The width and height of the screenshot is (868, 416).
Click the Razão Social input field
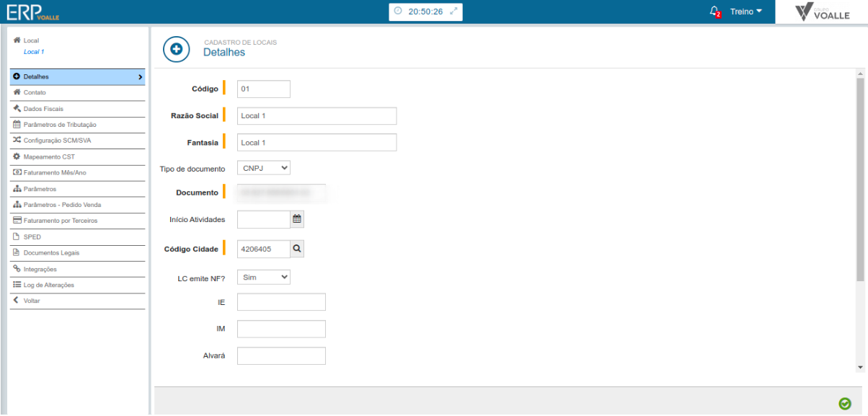pyautogui.click(x=316, y=116)
